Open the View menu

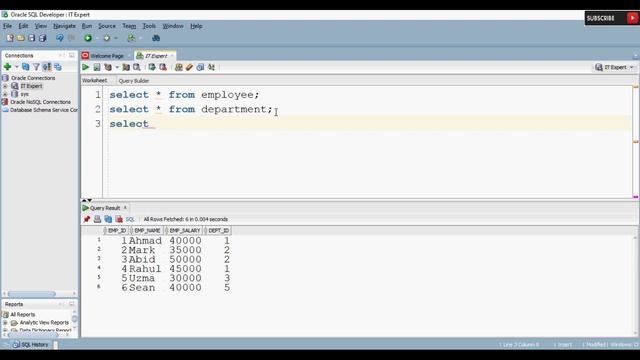(x=40, y=26)
